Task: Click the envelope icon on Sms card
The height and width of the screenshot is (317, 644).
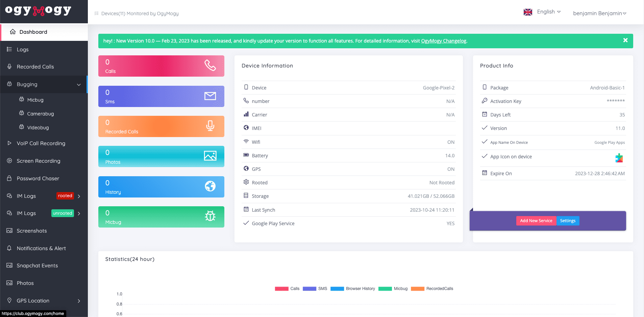Action: [210, 96]
